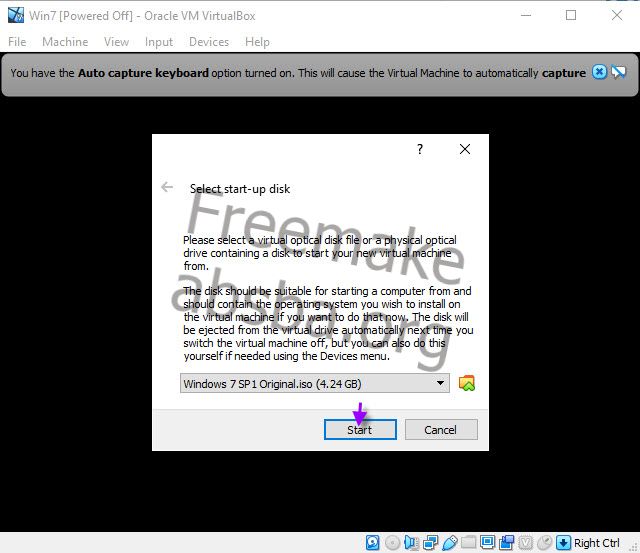Image resolution: width=640 pixels, height=553 pixels.
Task: Click the network adapters status icon
Action: pyautogui.click(x=430, y=542)
